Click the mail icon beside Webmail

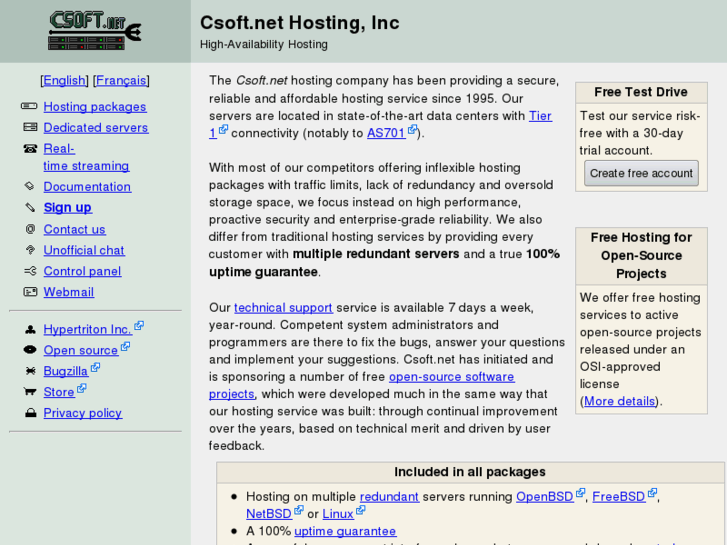[30, 292]
